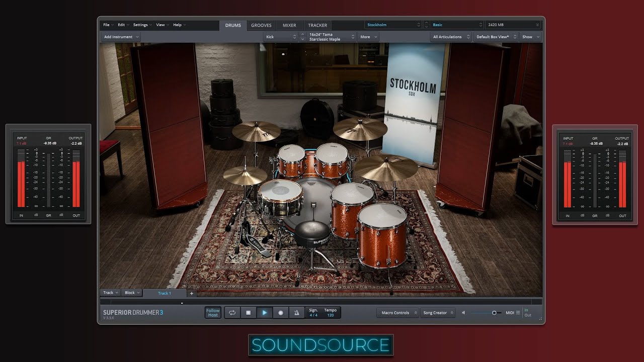Viewport: 644px width, 362px height.
Task: Open the 16x24 Tama Starclassic Maple dropdown
Action: pos(331,37)
